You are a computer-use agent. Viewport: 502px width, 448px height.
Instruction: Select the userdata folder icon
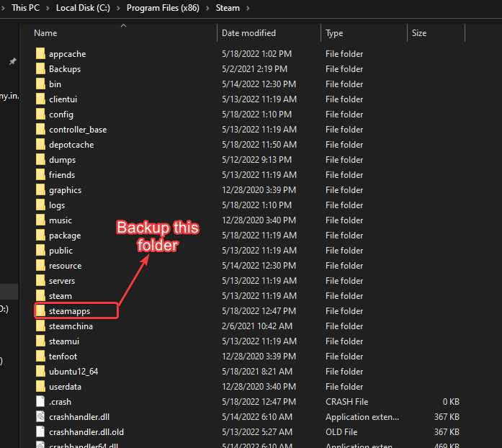pos(40,387)
